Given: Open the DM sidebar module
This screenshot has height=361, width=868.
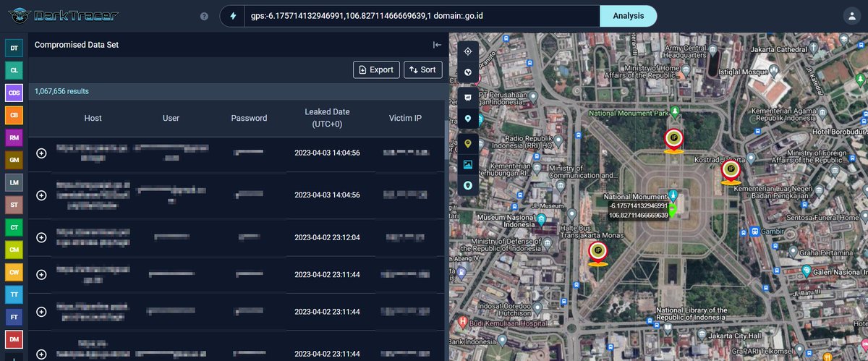Looking at the screenshot, I should (14, 339).
